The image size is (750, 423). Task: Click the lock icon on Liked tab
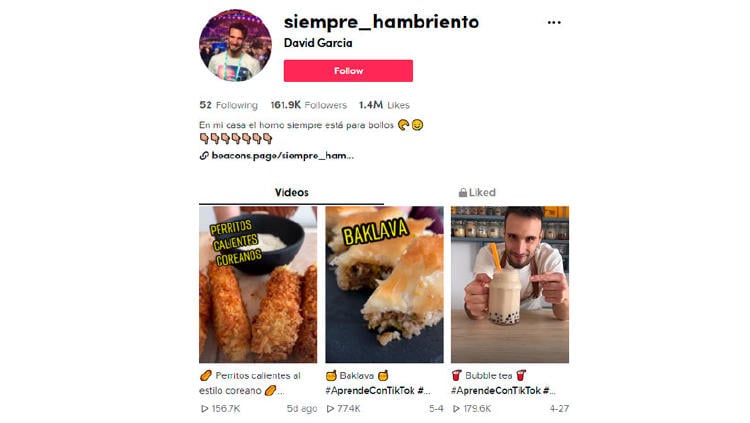(463, 192)
